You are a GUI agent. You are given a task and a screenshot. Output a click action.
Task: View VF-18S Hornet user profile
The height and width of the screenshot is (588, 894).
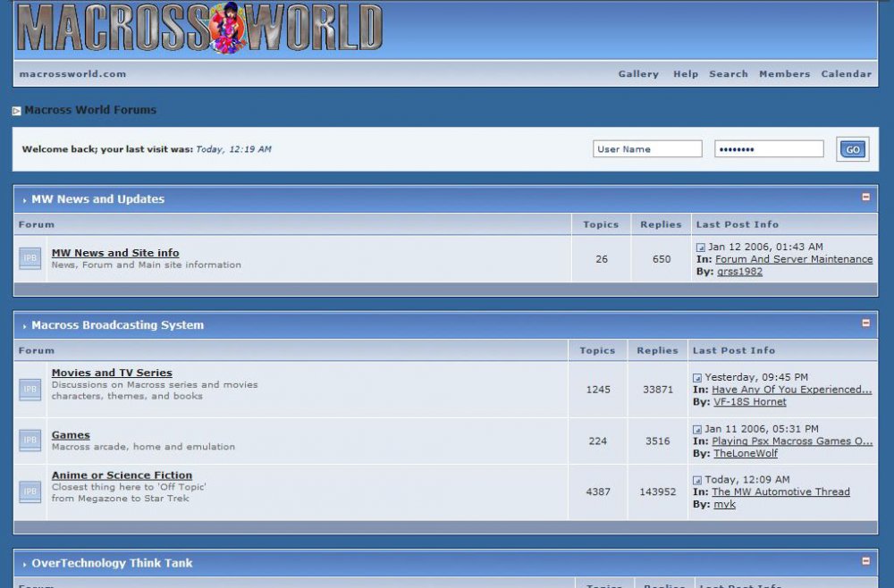point(750,402)
